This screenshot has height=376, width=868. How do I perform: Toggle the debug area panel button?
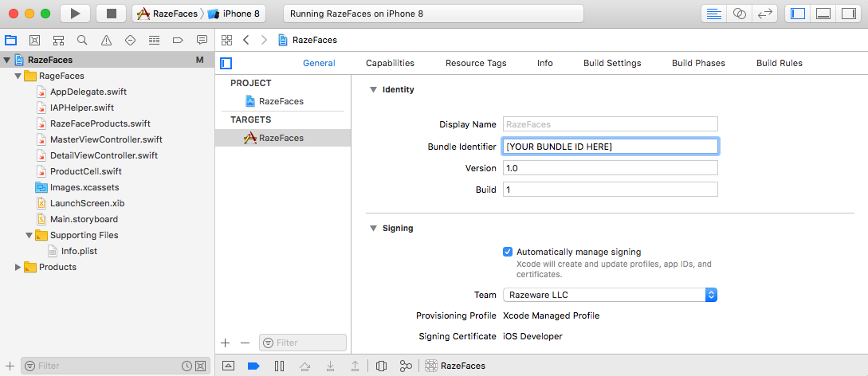point(824,14)
